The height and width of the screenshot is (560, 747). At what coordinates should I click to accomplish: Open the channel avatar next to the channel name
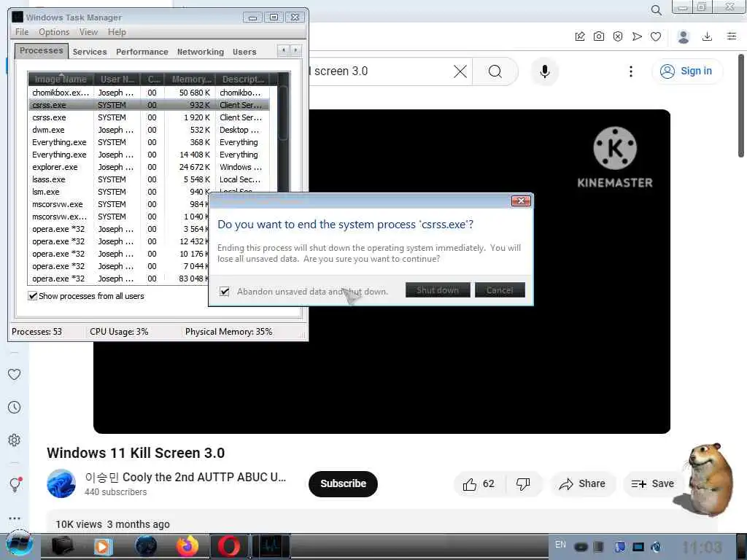pyautogui.click(x=61, y=483)
